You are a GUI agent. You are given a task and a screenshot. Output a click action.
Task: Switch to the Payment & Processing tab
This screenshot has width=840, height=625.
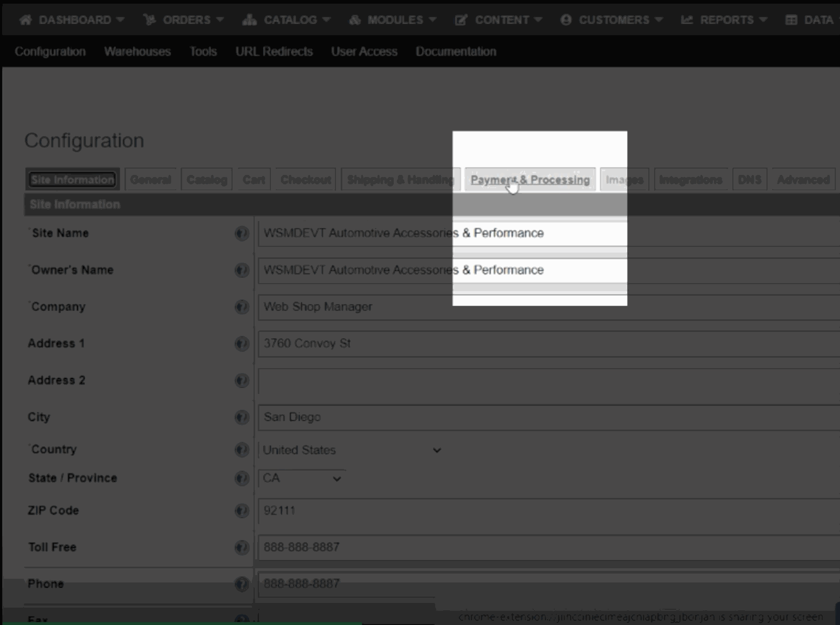530,180
